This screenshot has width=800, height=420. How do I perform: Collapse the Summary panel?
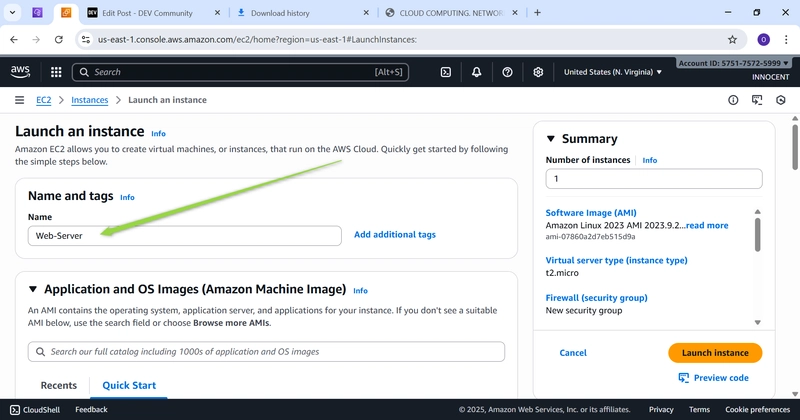[551, 139]
